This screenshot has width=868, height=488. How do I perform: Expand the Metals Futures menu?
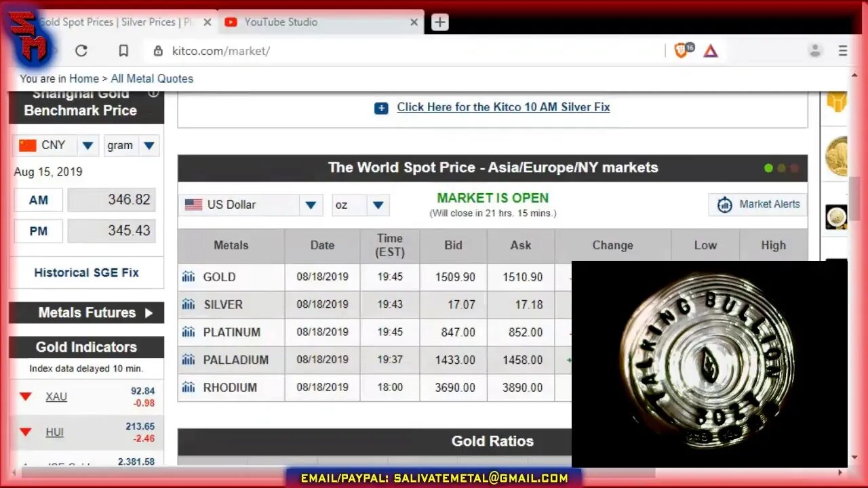tap(86, 312)
